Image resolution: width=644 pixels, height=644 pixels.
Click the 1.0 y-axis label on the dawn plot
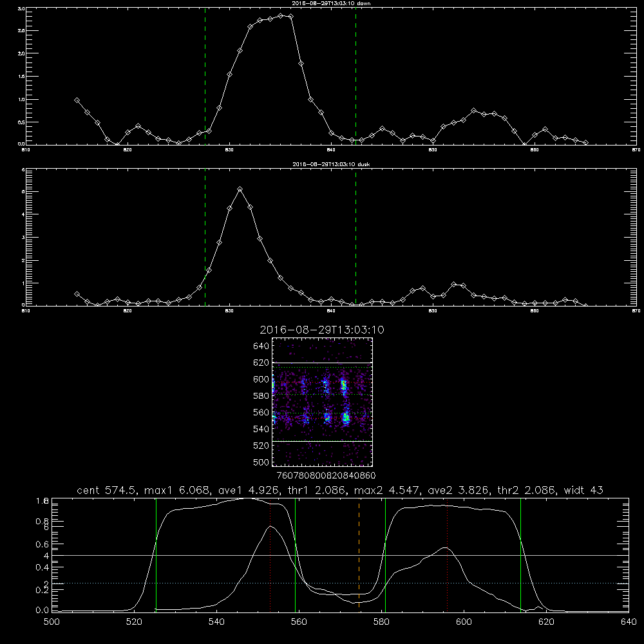(x=21, y=100)
